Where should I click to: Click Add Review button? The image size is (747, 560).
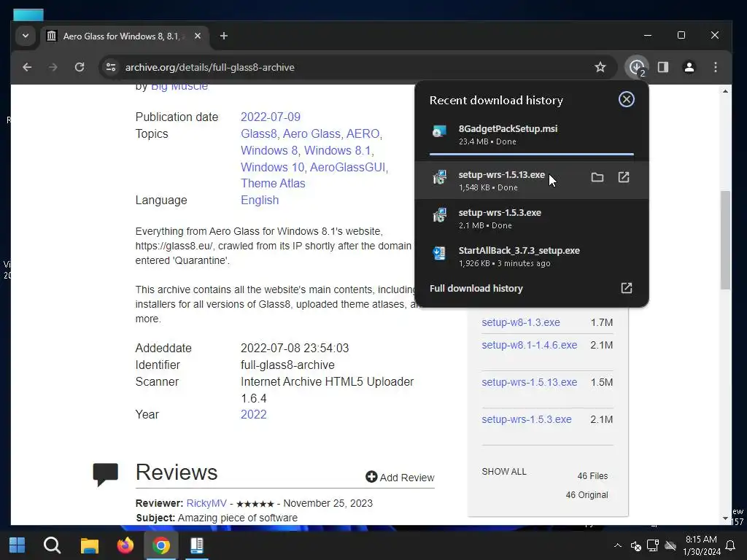click(x=400, y=477)
